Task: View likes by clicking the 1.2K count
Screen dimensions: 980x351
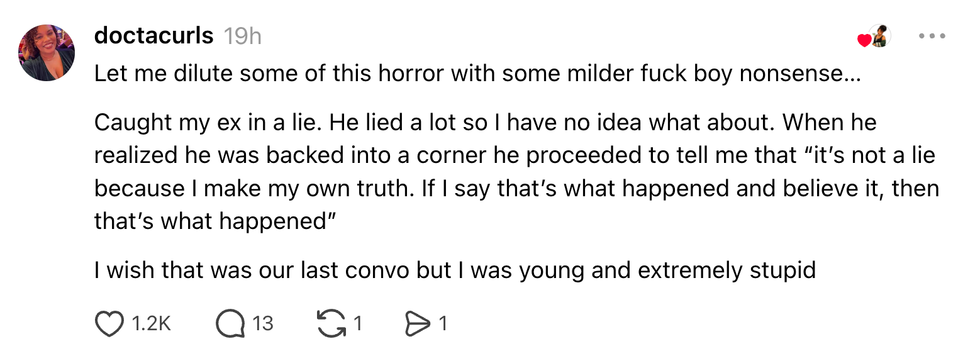Action: (151, 323)
